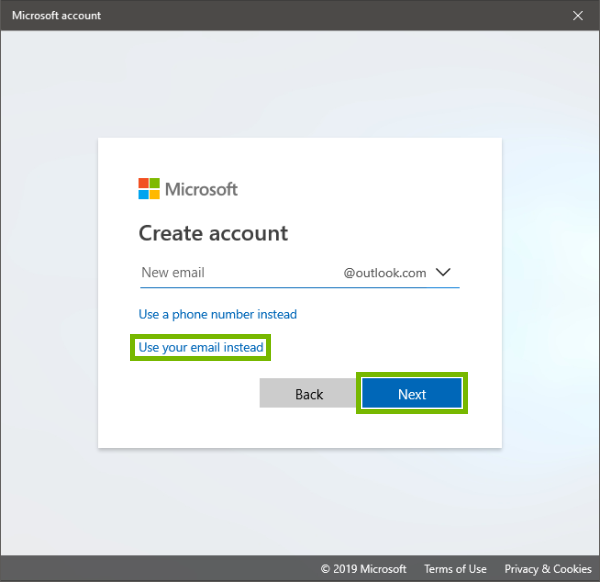Open the 'Use a phone number instead' link
Viewport: 600px width, 582px height.
coord(217,315)
